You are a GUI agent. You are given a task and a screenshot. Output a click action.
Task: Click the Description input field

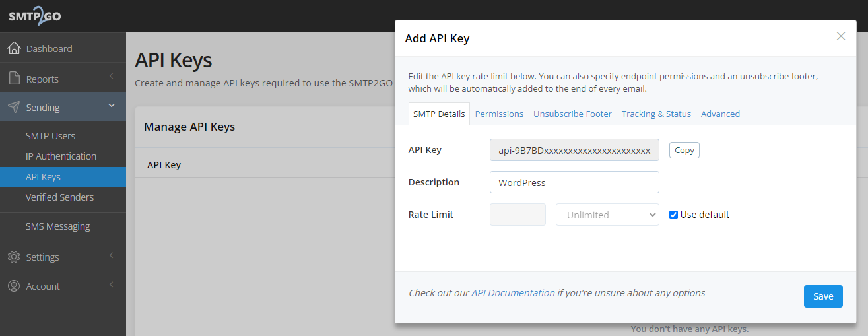coord(574,182)
